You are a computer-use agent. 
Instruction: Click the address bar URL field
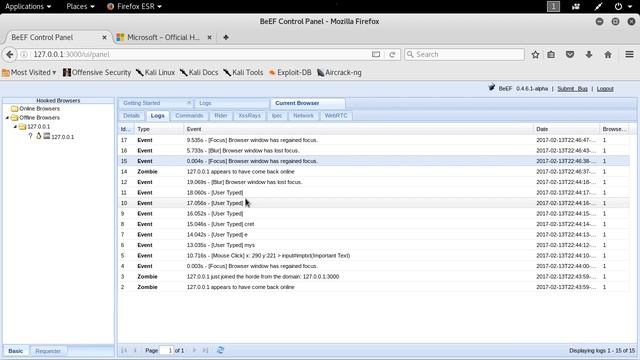tap(200, 54)
